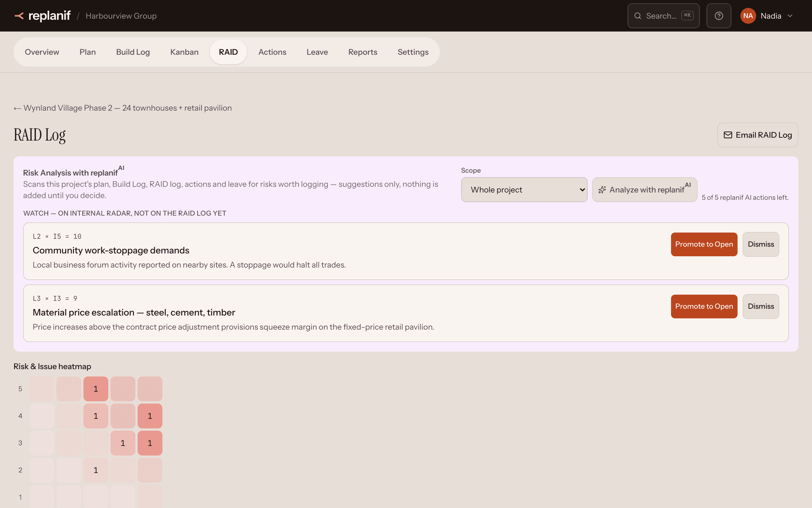Screen dimensions: 812x508
Task: Click the envelope icon on Email RAID Log
Action: pyautogui.click(x=728, y=135)
